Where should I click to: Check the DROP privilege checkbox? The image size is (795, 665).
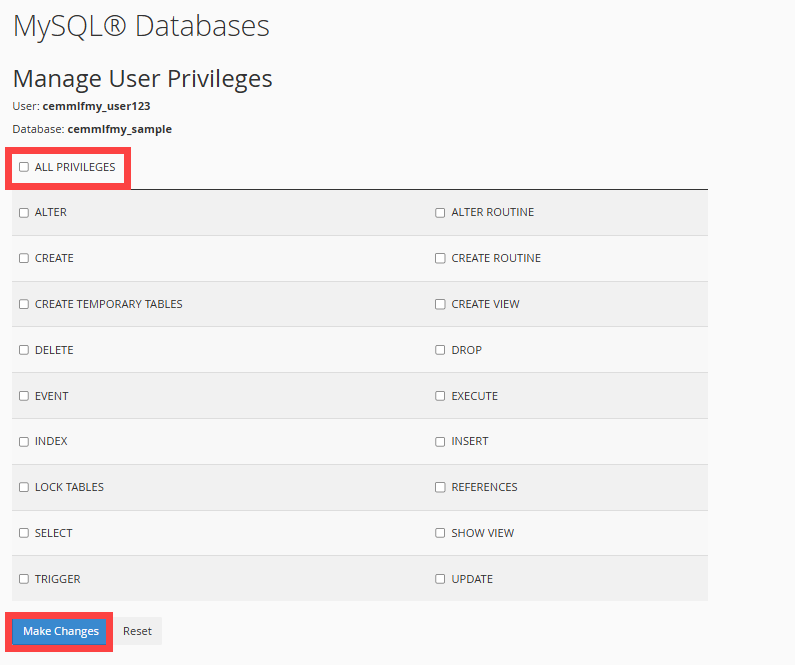pos(440,350)
